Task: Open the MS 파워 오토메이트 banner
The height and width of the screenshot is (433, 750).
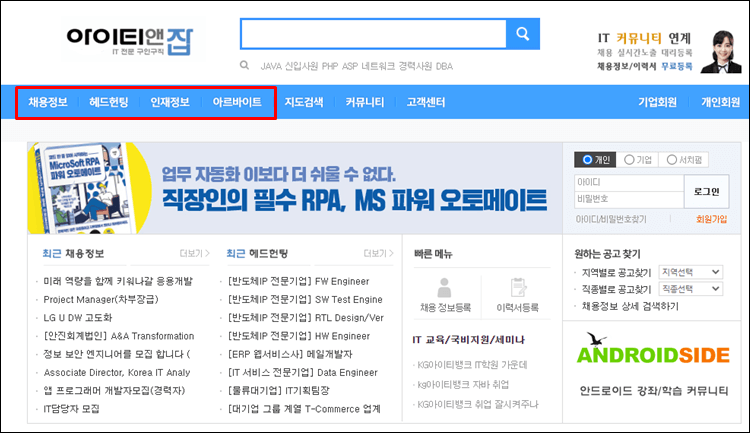Action: pos(295,188)
